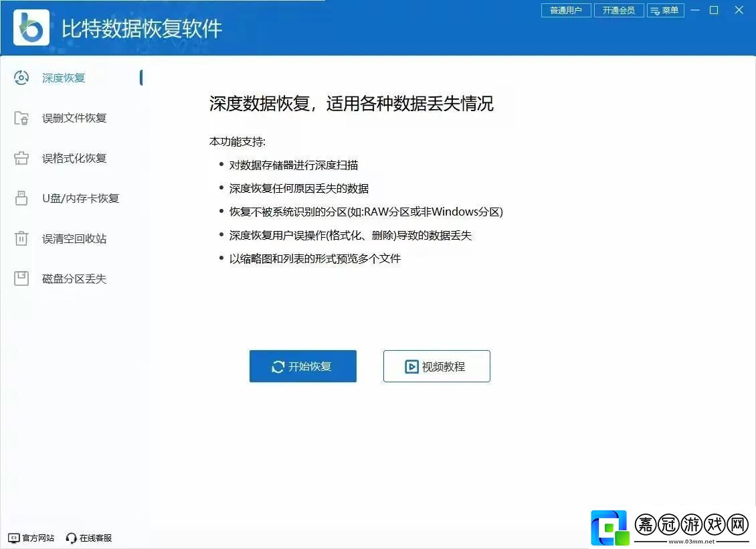The height and width of the screenshot is (549, 756).
Task: Click the online support headset icon
Action: click(x=72, y=538)
